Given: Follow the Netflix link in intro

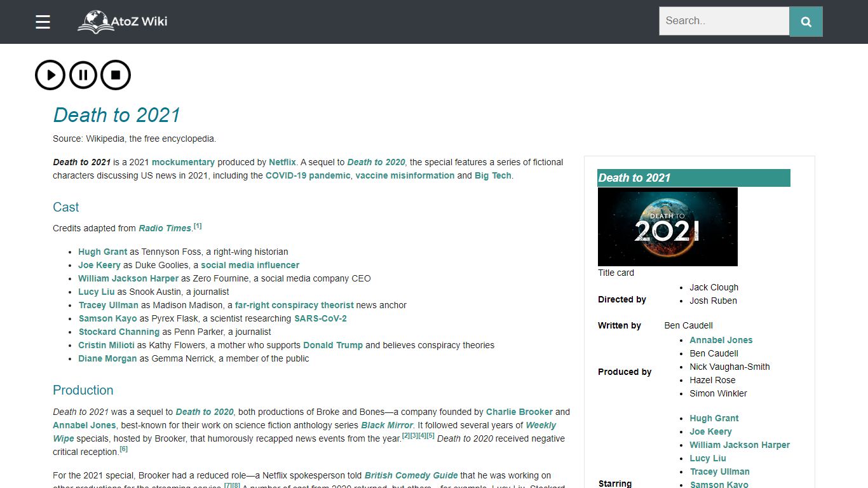Looking at the screenshot, I should (x=282, y=162).
